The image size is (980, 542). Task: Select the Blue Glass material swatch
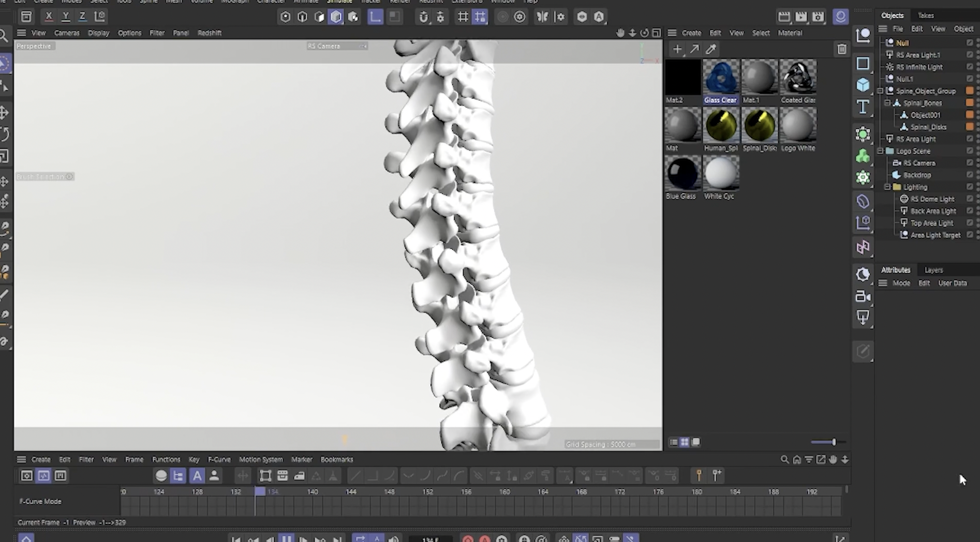click(682, 177)
